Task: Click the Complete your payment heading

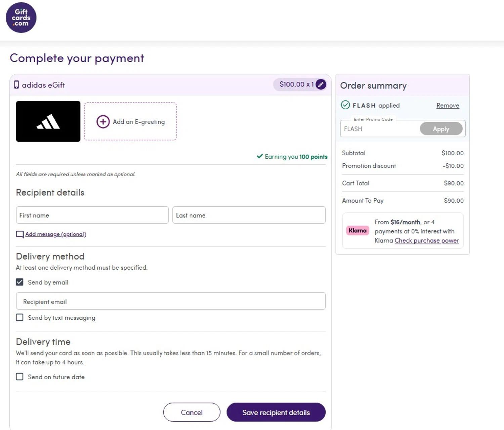Action: click(x=77, y=58)
